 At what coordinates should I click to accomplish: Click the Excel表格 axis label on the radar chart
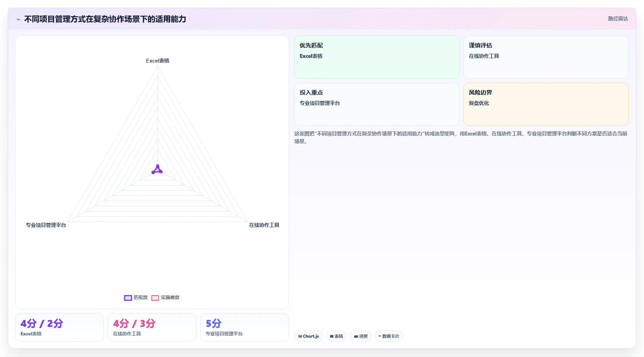pos(157,61)
